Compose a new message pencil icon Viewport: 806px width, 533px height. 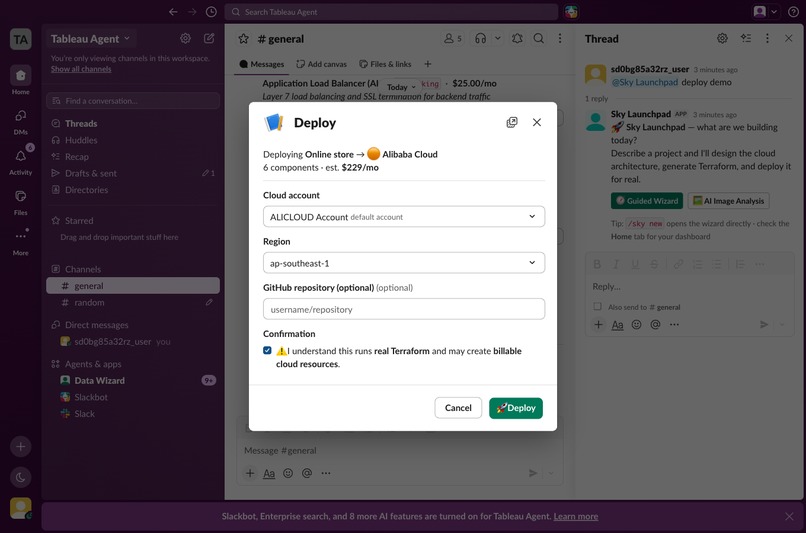209,38
